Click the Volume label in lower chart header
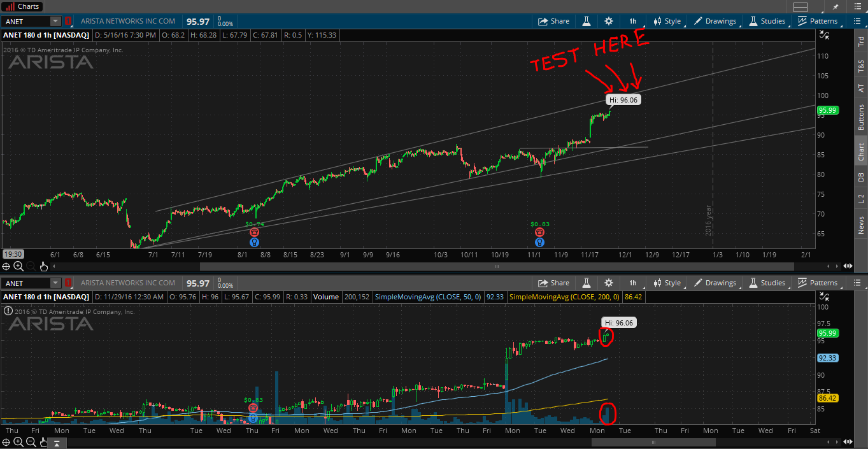868x449 pixels. point(325,297)
